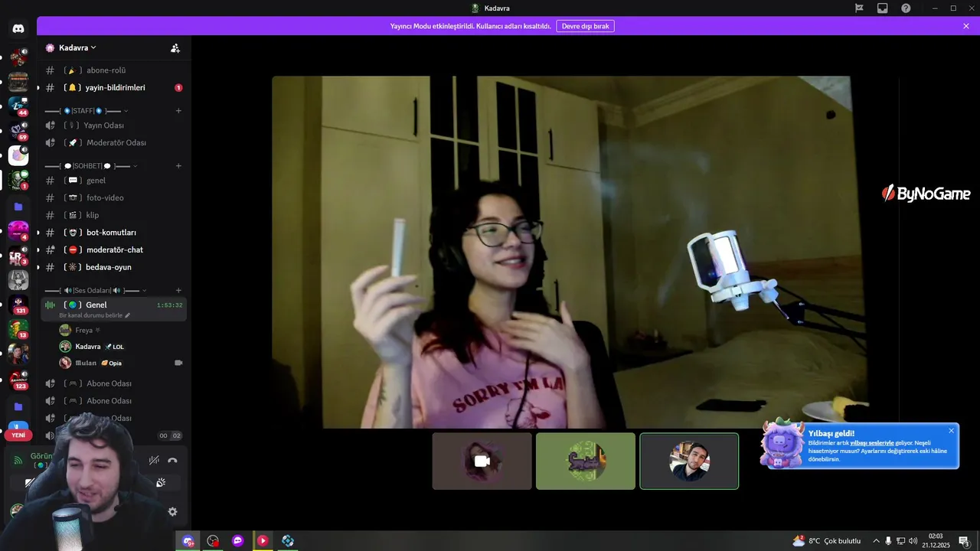Image resolution: width=980 pixels, height=551 pixels.
Task: Select the camera-off participant thumbnail
Action: 482,461
